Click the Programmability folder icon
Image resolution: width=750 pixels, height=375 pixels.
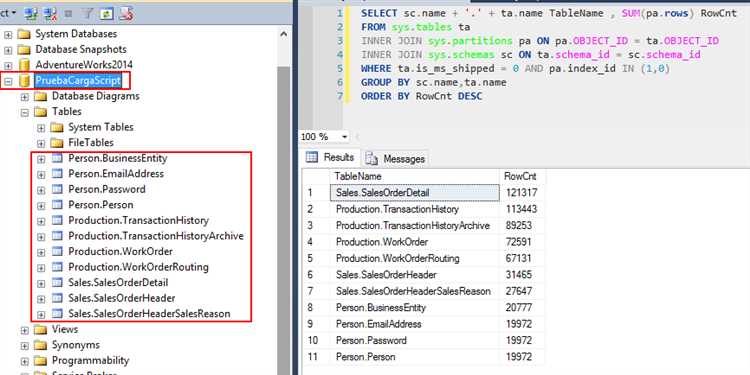tap(40, 361)
